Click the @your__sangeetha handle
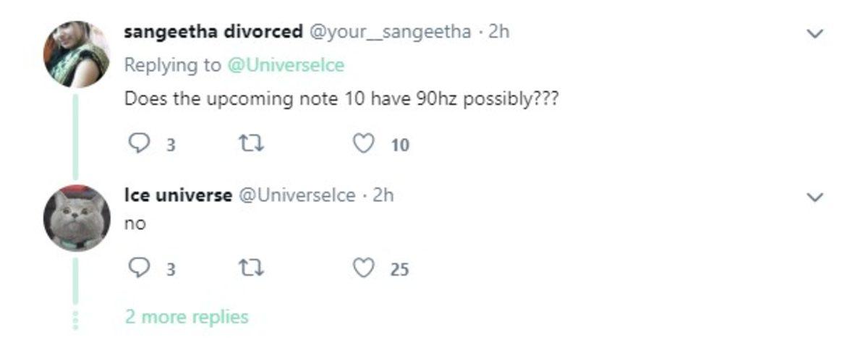This screenshot has height=340, width=868. (x=391, y=33)
